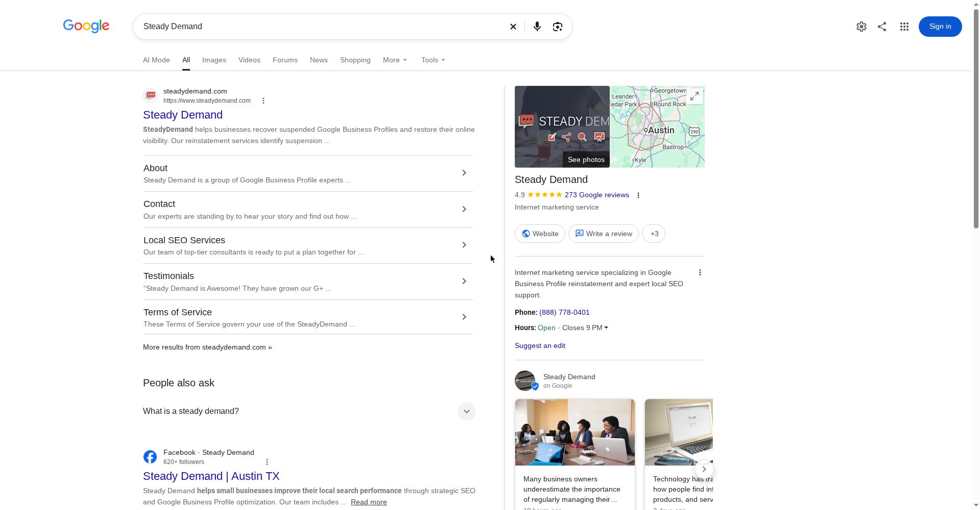Image resolution: width=980 pixels, height=510 pixels.
Task: Advance the posts carousel with next arrow
Action: click(x=704, y=469)
